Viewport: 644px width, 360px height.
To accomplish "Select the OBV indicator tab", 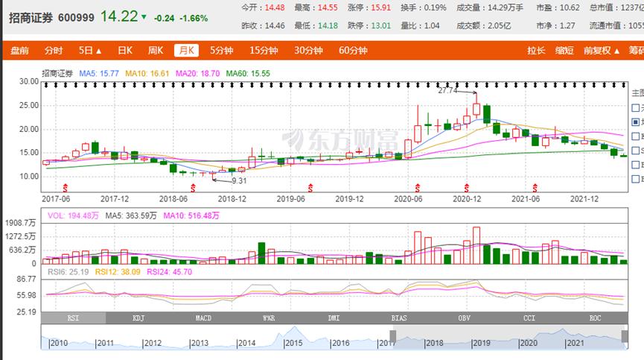I will [x=464, y=318].
